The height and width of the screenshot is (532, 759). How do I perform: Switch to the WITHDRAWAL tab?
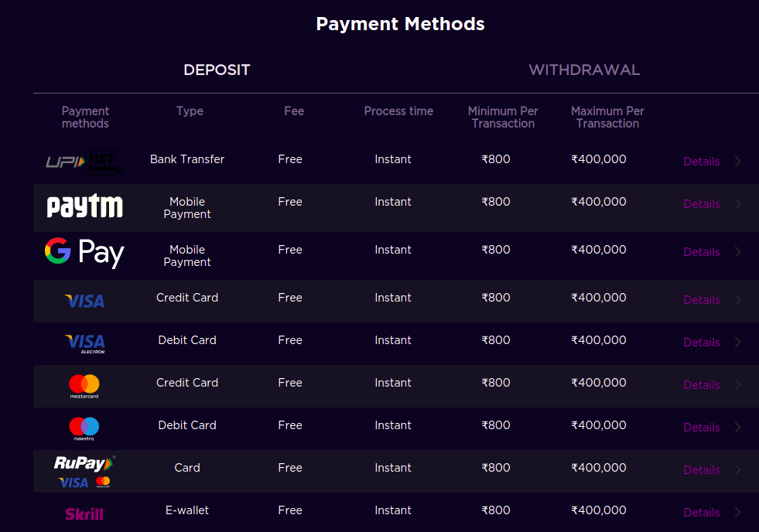click(584, 70)
